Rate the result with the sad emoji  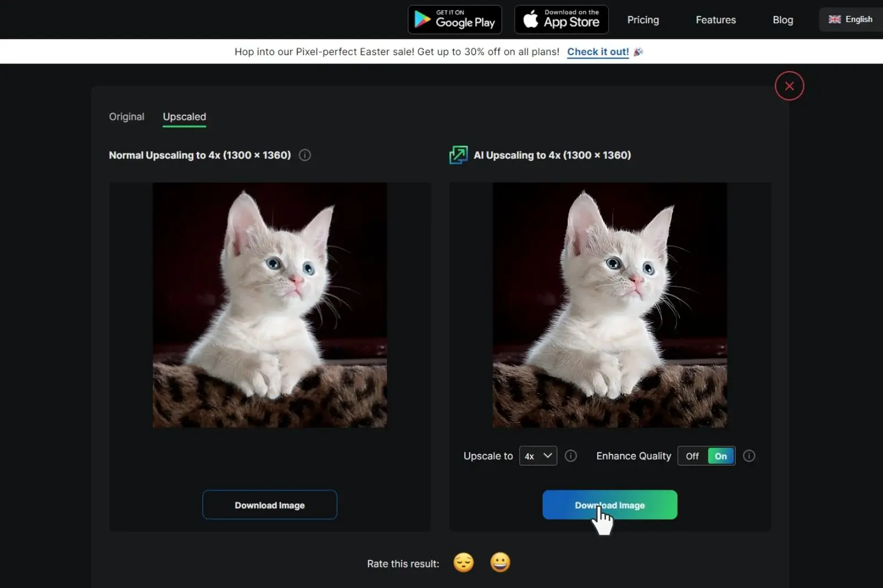(464, 563)
